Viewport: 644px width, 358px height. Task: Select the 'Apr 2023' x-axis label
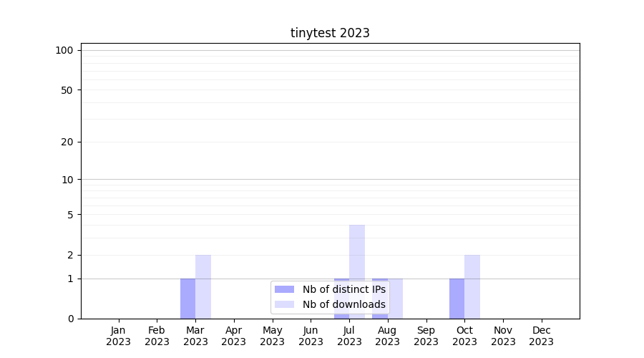[x=234, y=336]
